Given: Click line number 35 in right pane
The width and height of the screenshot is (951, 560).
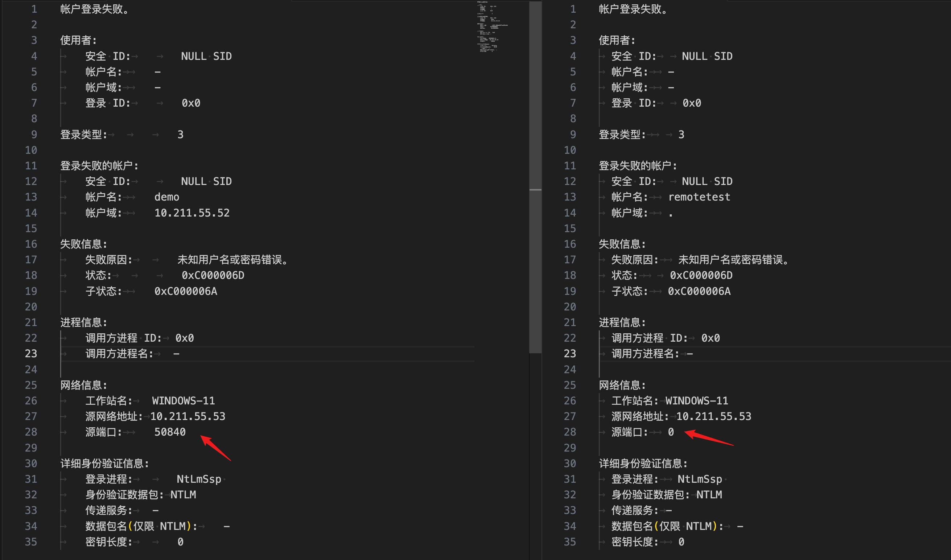Looking at the screenshot, I should point(570,542).
